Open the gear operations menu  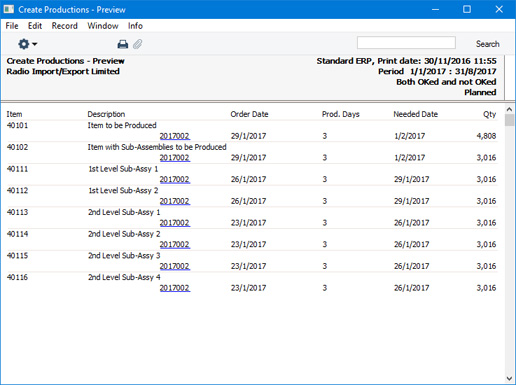(27, 44)
